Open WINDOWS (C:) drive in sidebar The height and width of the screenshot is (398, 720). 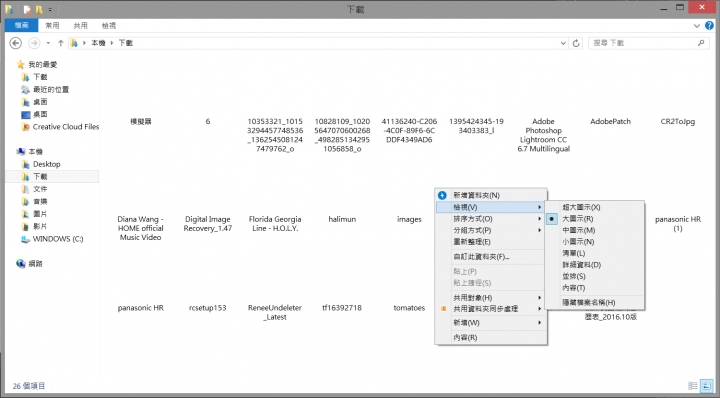coord(52,239)
